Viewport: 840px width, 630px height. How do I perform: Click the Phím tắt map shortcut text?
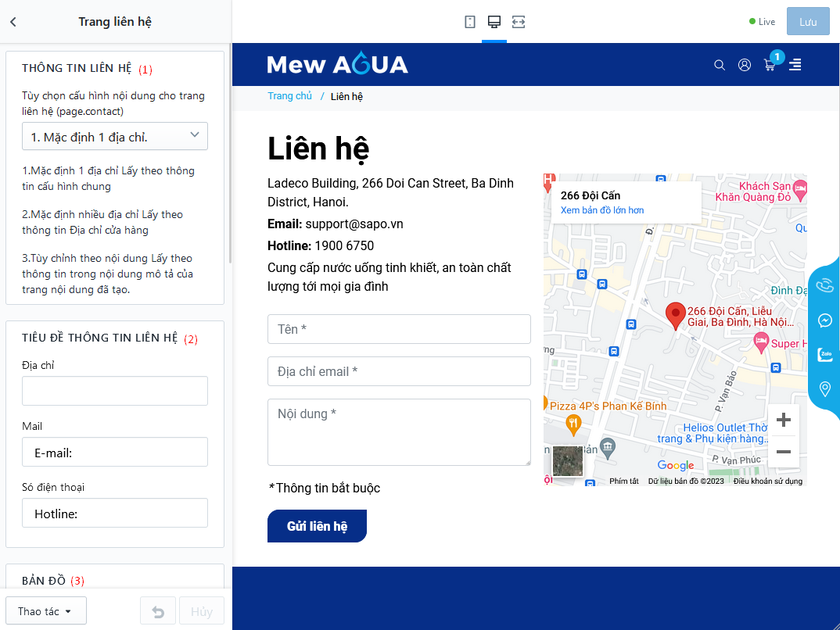click(623, 481)
